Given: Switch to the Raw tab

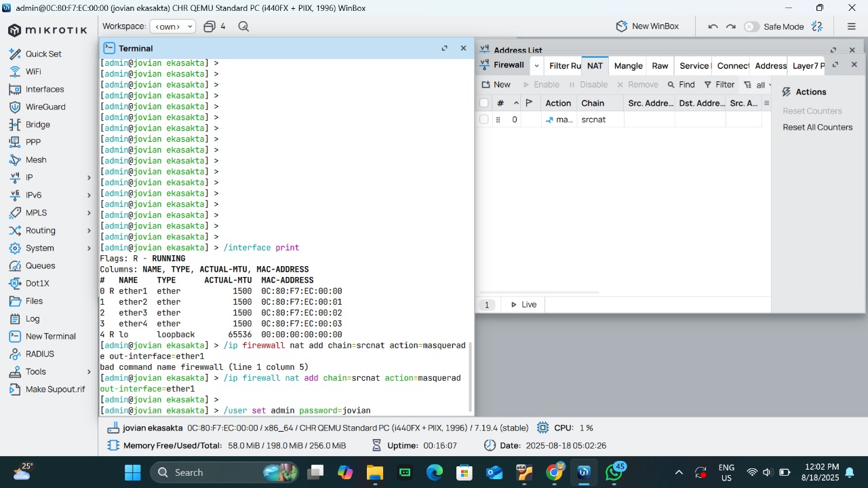Looking at the screenshot, I should (660, 66).
